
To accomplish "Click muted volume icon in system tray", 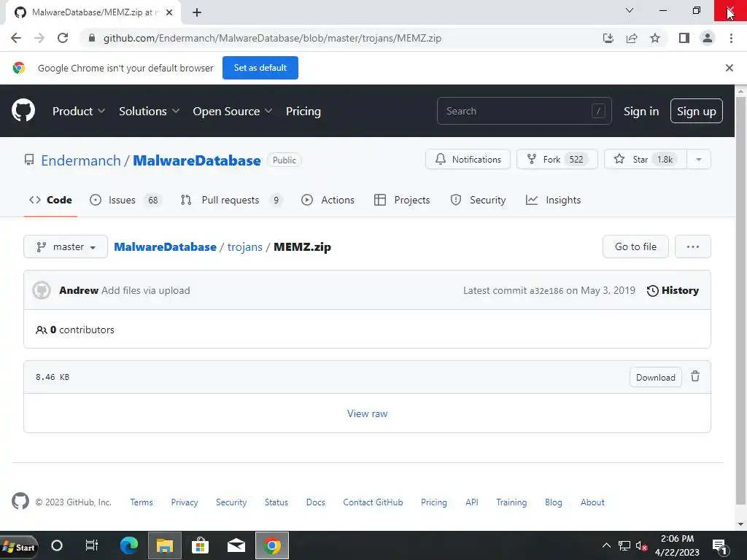I will [x=641, y=546].
